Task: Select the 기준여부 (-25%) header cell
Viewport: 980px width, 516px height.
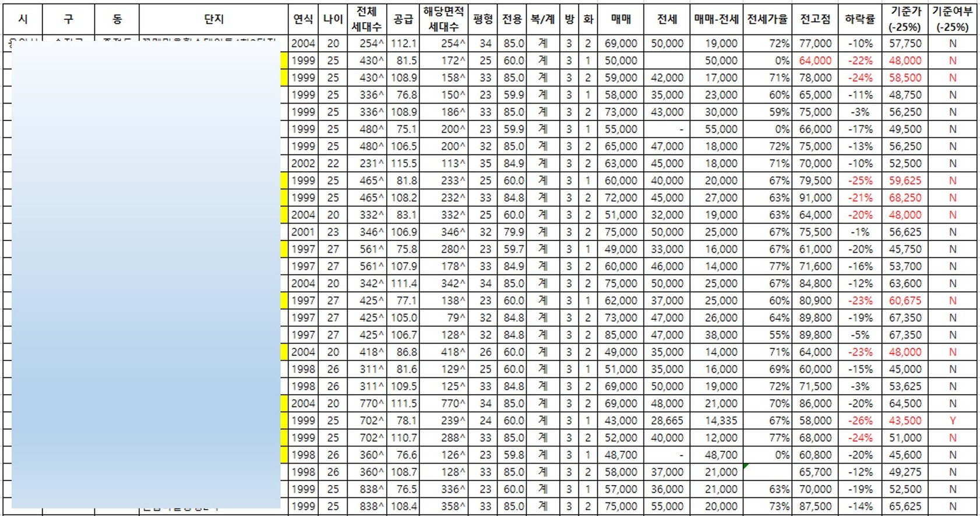Action: (953, 19)
